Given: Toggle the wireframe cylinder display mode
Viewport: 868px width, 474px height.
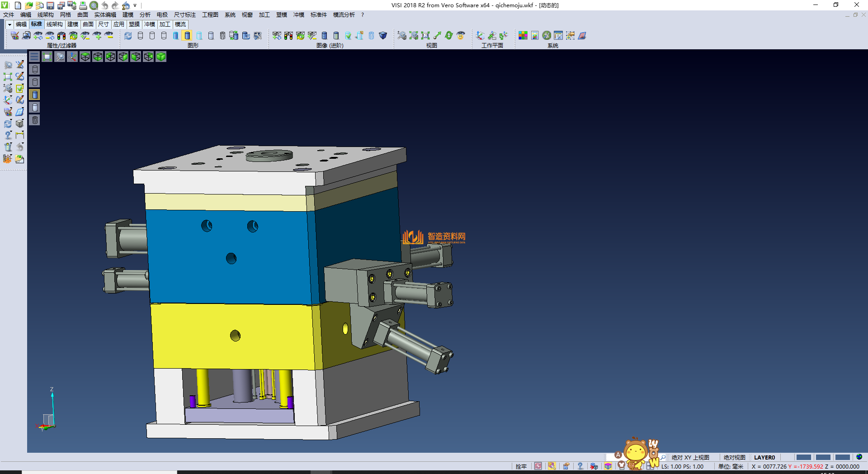Looking at the screenshot, I should [140, 36].
